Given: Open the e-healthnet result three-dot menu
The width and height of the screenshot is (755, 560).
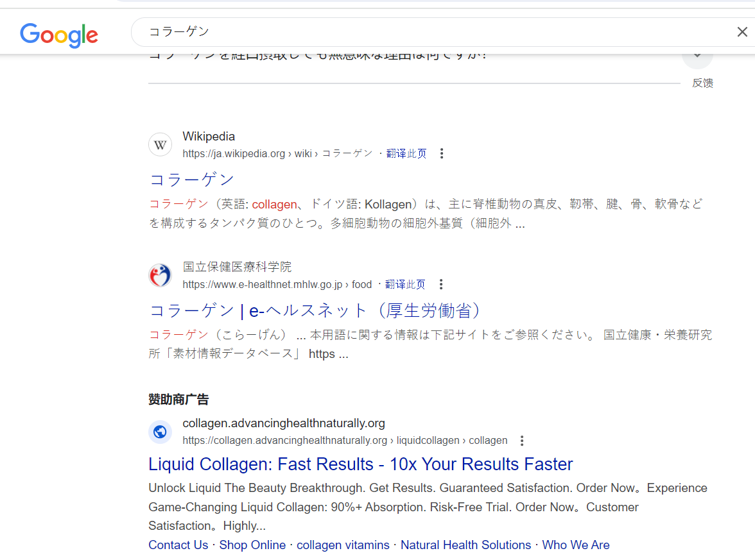Looking at the screenshot, I should [x=440, y=284].
